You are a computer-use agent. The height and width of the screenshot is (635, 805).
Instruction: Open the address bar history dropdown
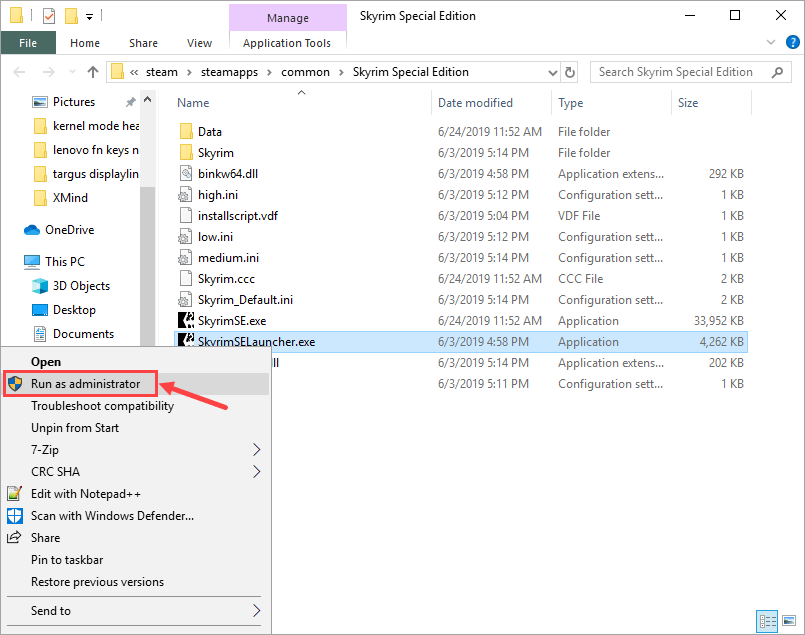tap(552, 72)
